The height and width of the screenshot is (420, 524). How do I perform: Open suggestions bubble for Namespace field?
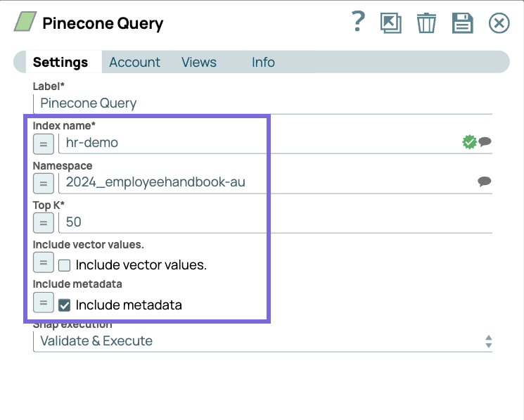pos(485,182)
